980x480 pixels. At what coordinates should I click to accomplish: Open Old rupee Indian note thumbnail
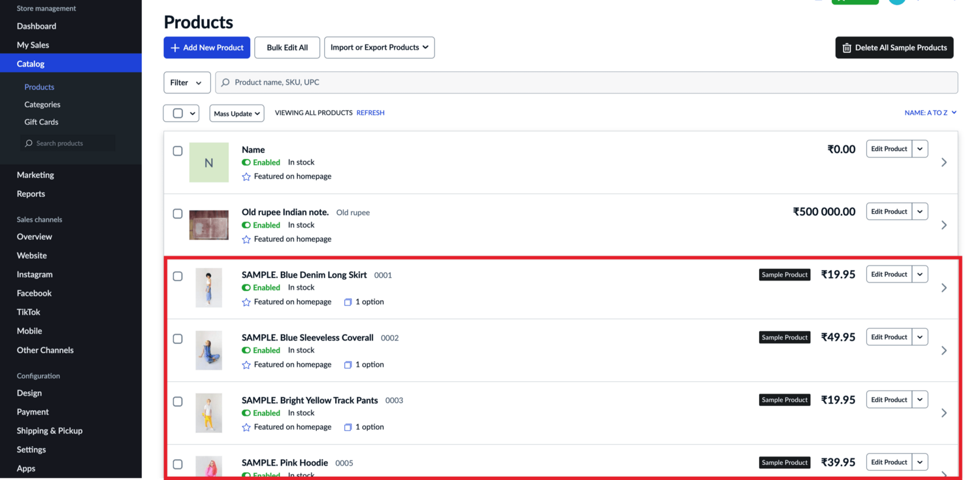click(209, 225)
